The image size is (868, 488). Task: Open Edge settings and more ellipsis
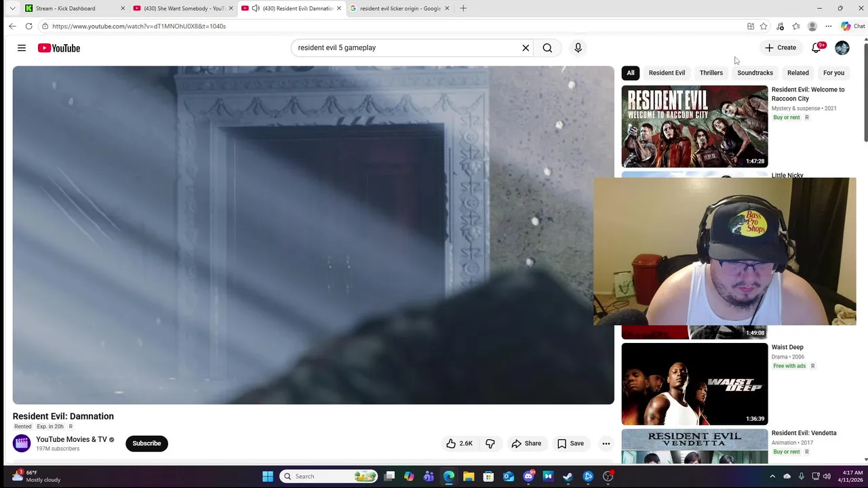(x=829, y=26)
